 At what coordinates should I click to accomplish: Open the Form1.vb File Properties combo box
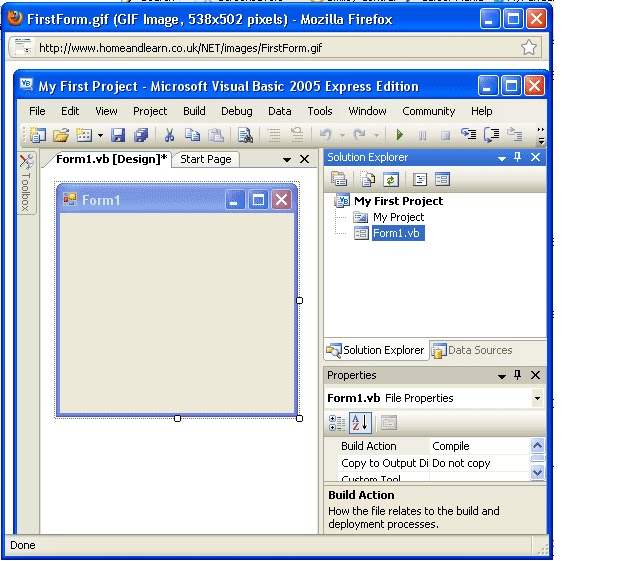click(435, 398)
